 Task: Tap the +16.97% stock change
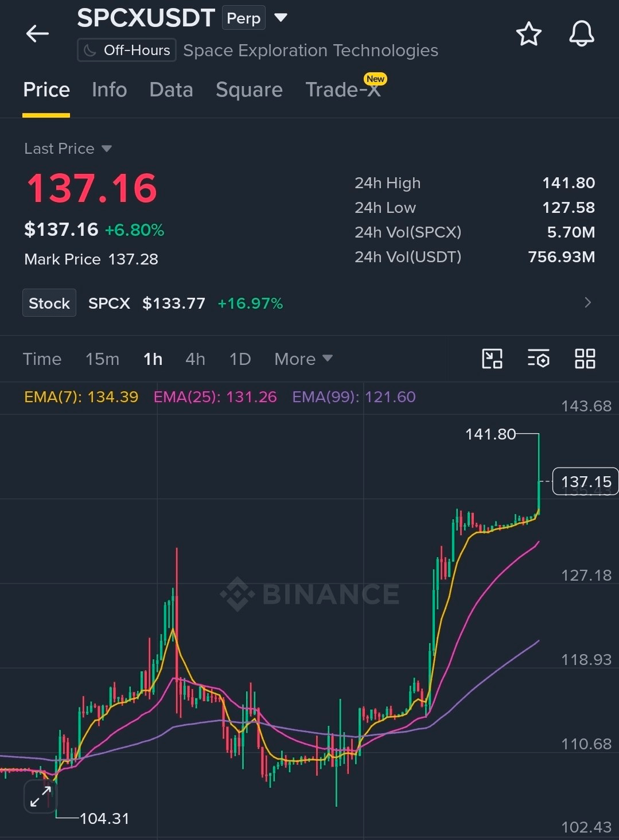pos(250,304)
